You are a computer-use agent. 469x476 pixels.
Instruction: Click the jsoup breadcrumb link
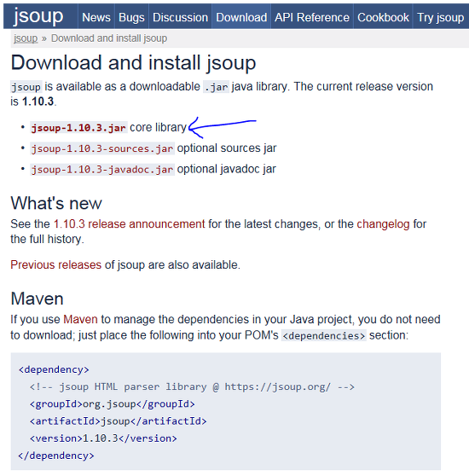click(x=26, y=38)
